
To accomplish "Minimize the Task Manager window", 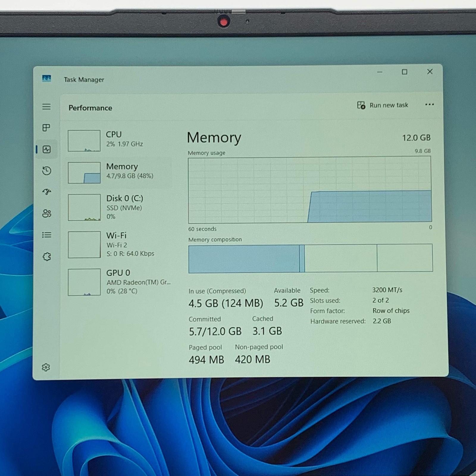I will (x=380, y=72).
